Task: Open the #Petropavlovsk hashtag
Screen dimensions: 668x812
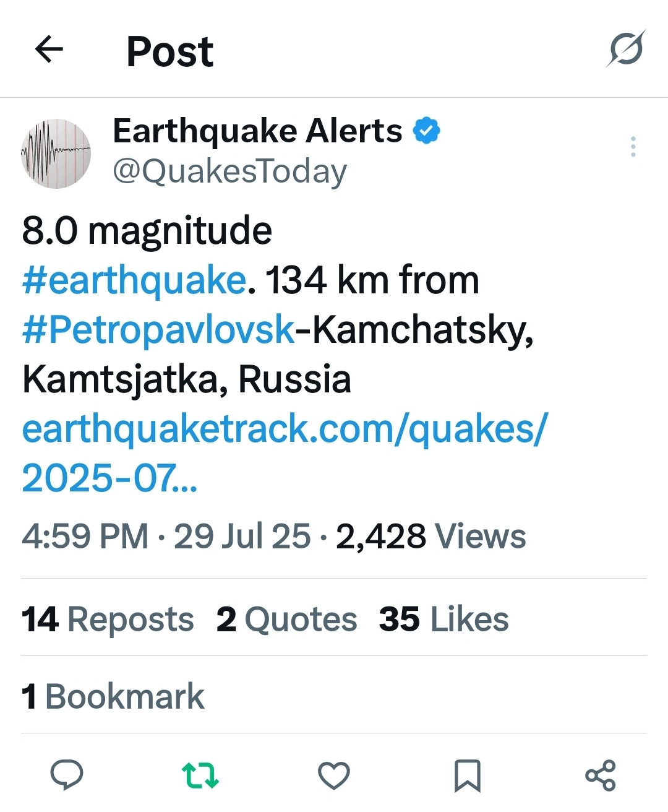Action: (x=158, y=329)
